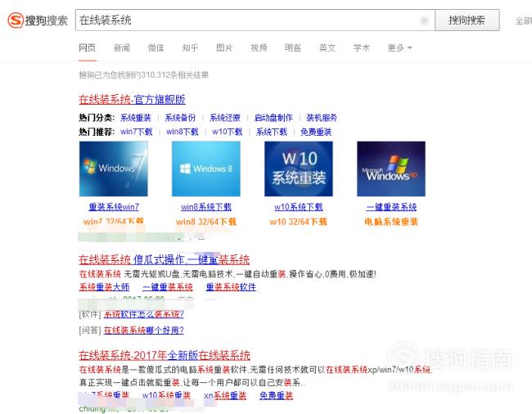Viewport: 532px width, 414px height.
Task: Open the 系统备份 category link
Action: pos(180,118)
